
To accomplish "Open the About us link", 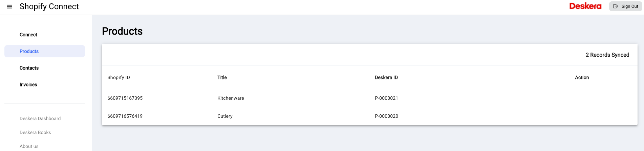I will [29, 146].
